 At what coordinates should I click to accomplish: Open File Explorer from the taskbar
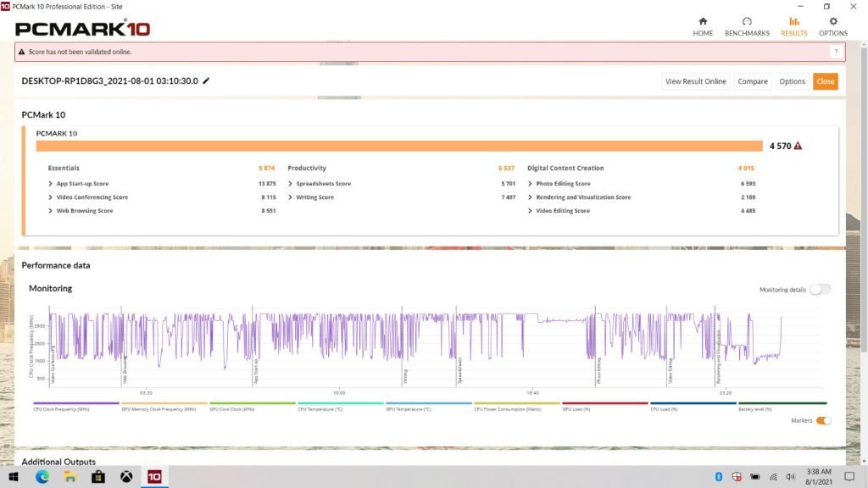tap(70, 476)
